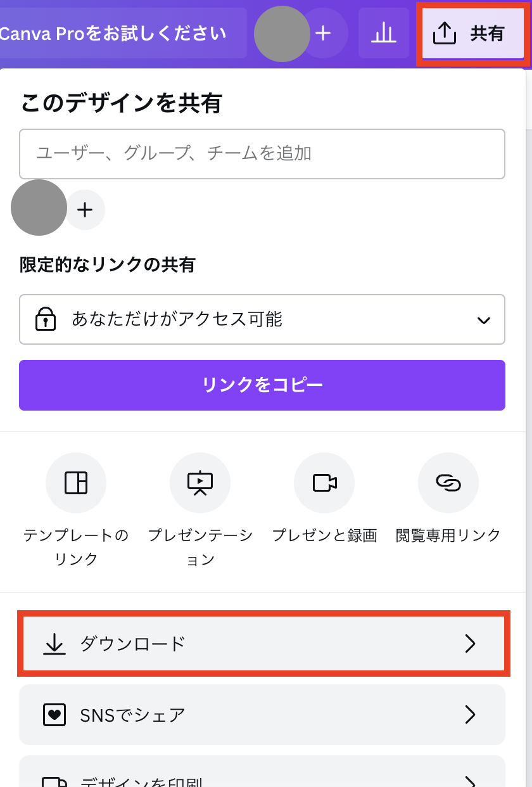Click the printer icon for デザインを印刷
Image resolution: width=532 pixels, height=787 pixels.
[54, 782]
